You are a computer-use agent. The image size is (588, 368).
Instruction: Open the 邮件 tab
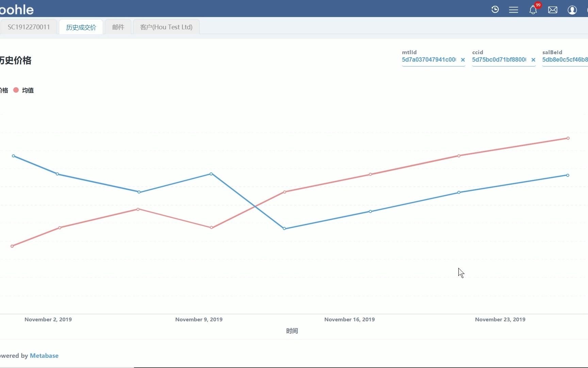coord(118,27)
